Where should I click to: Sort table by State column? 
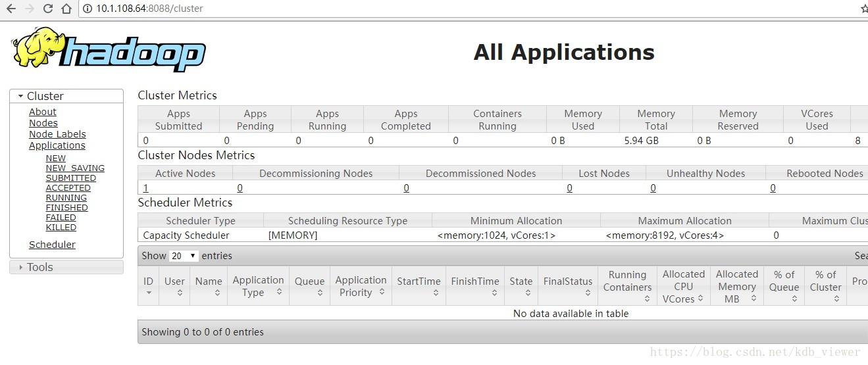click(x=521, y=286)
